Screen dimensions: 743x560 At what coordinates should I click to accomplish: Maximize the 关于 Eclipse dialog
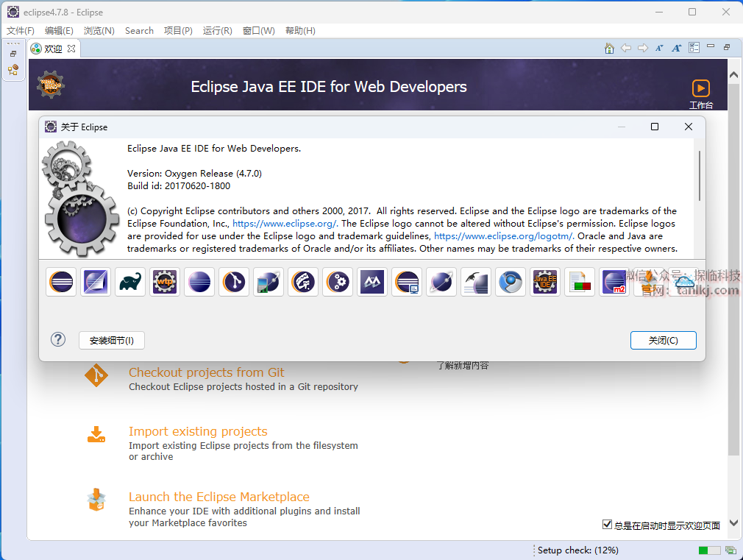655,127
